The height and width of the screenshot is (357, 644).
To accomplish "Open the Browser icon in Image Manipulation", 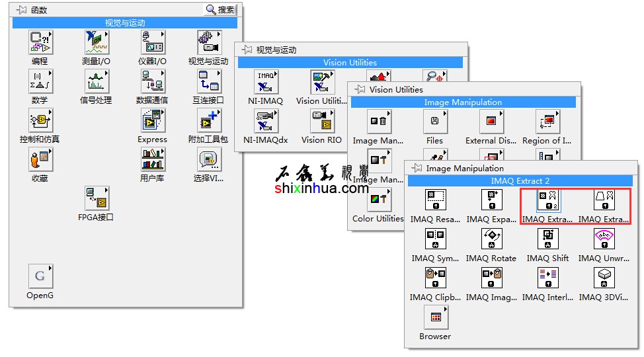I will point(435,317).
